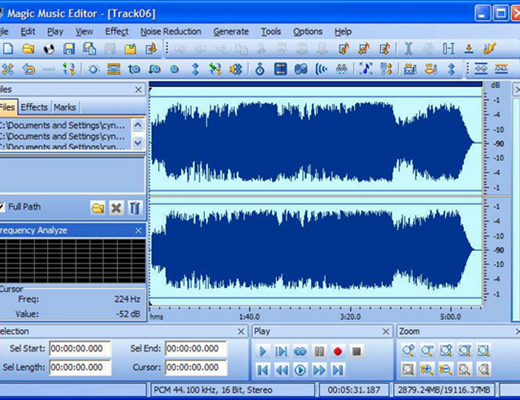
Task: Click the 00:05:31.187 duration status
Action: (x=354, y=390)
